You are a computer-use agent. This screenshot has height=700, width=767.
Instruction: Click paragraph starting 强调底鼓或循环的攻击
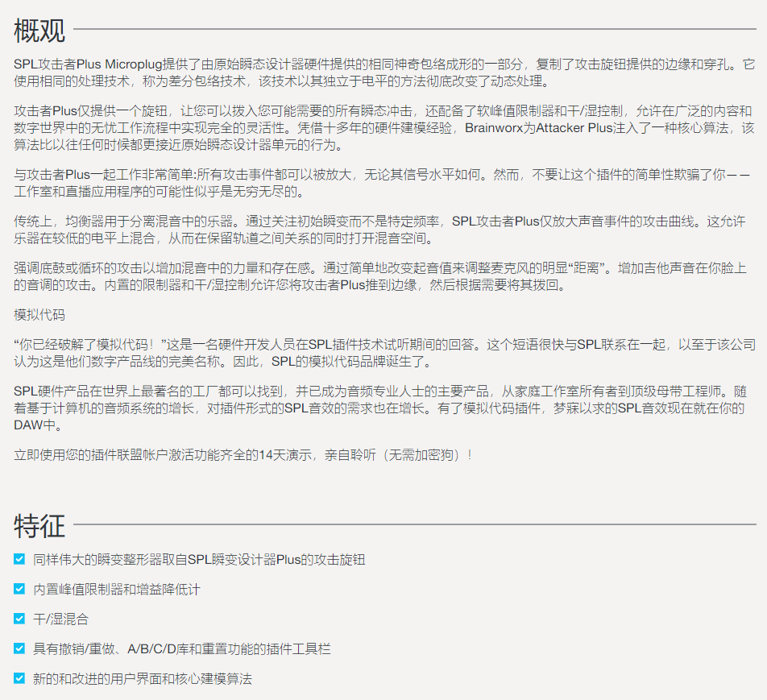[x=380, y=276]
